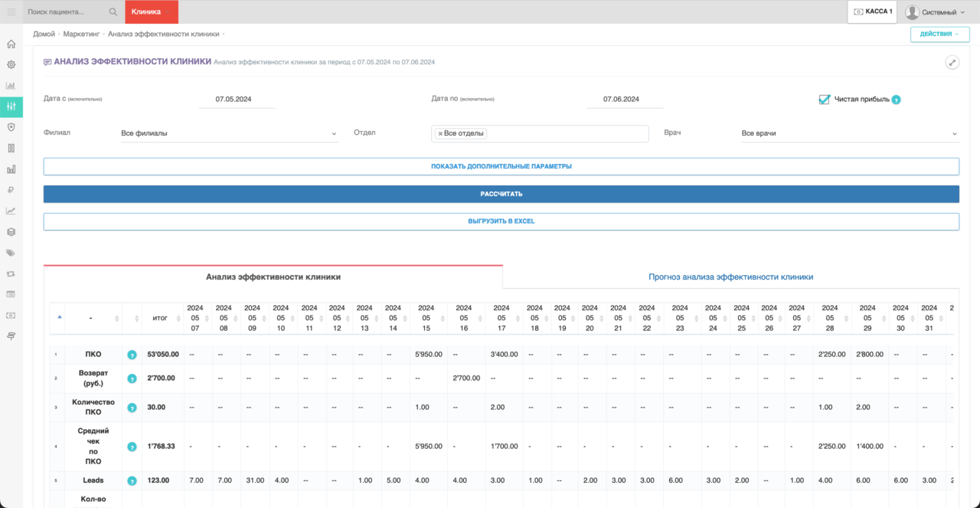
Task: Toggle the Чистая прибыль checkbox
Action: tap(825, 99)
